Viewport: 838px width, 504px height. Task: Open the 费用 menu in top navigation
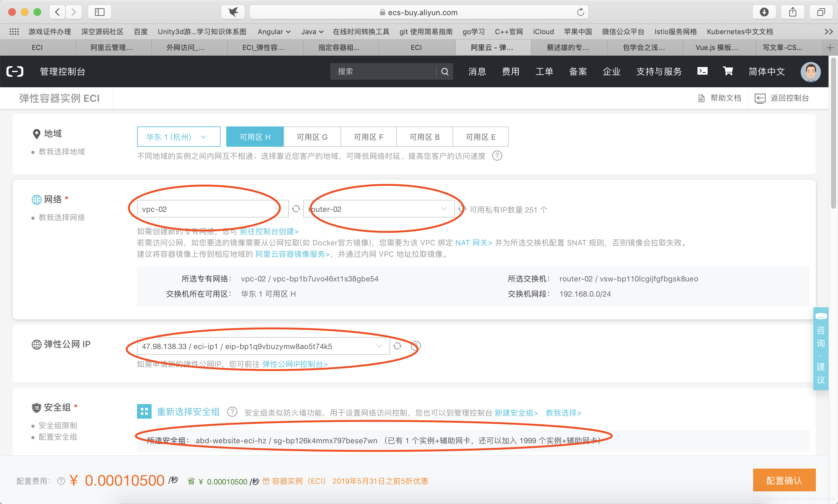[x=510, y=72]
